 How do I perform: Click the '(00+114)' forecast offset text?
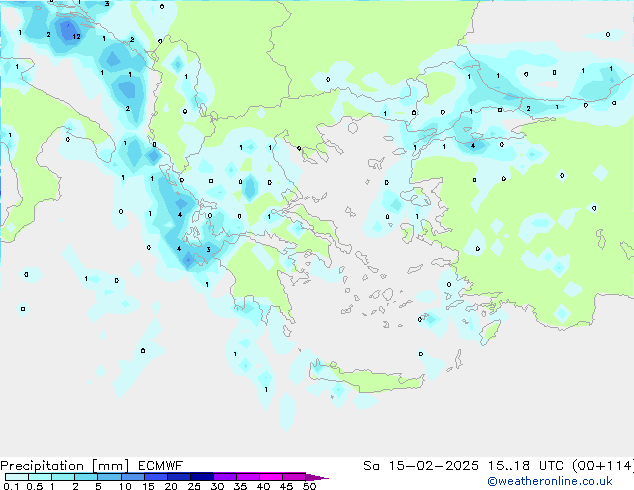pos(603,466)
